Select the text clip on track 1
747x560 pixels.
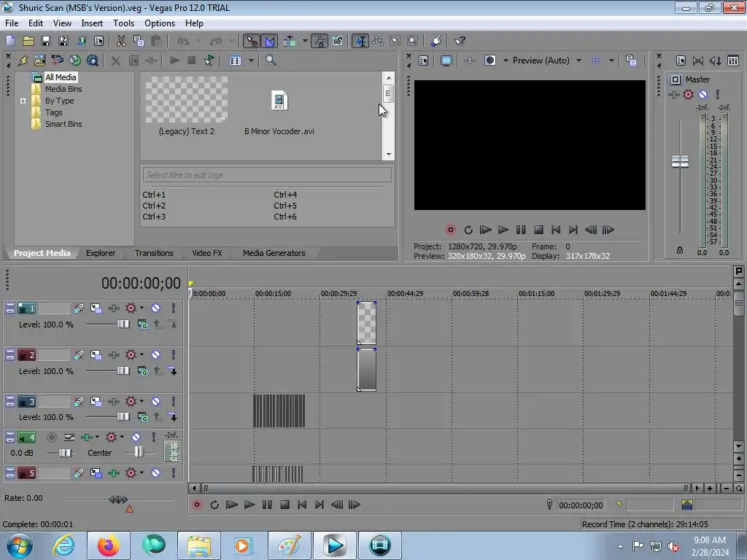coord(366,323)
